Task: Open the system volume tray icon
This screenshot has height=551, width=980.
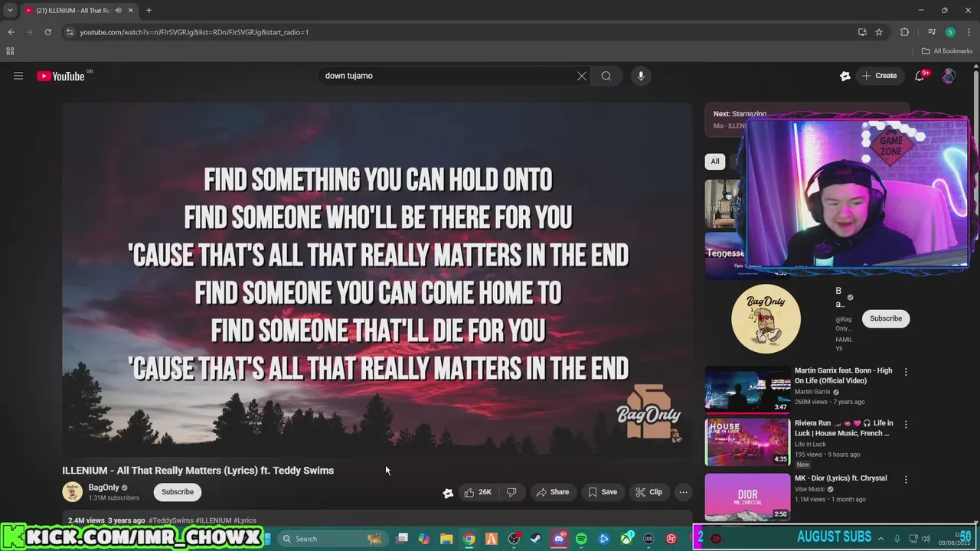Action: (x=926, y=539)
